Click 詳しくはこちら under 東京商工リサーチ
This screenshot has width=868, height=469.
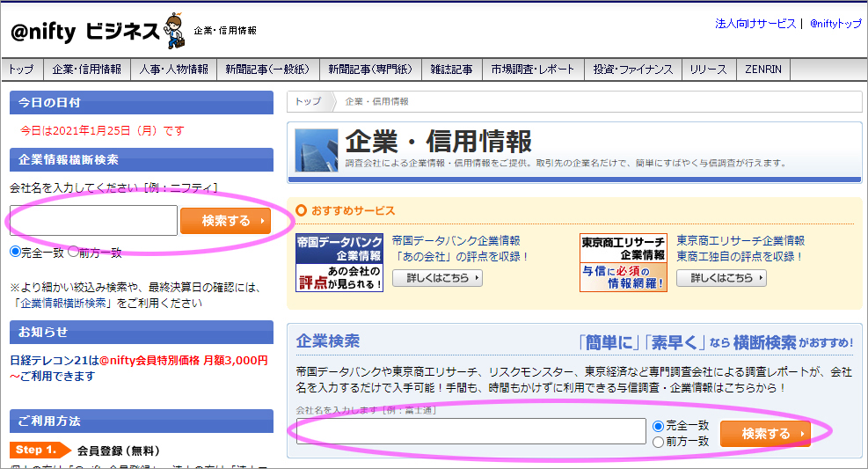[x=721, y=278]
